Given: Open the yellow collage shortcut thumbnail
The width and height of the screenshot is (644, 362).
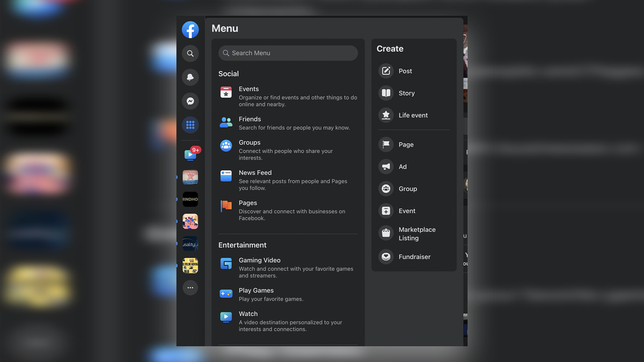Looking at the screenshot, I should tap(190, 265).
